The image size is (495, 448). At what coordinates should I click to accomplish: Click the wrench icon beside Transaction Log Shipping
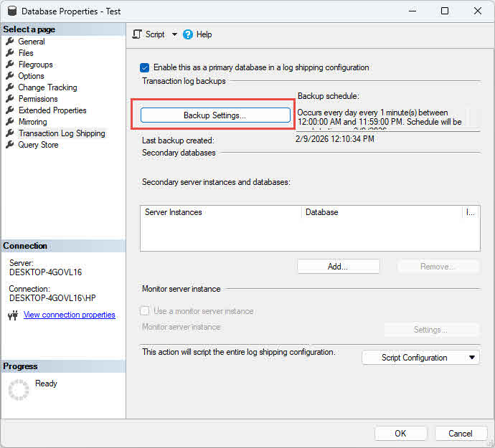tap(10, 133)
